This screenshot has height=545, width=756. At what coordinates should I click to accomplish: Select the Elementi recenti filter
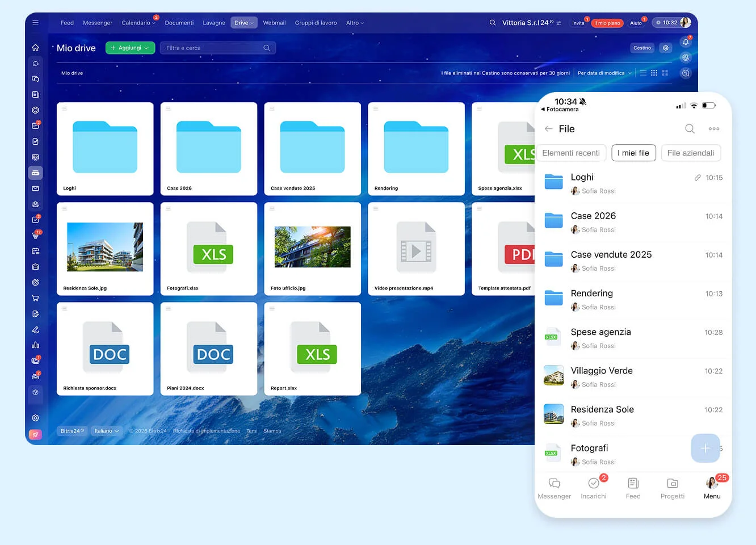571,153
